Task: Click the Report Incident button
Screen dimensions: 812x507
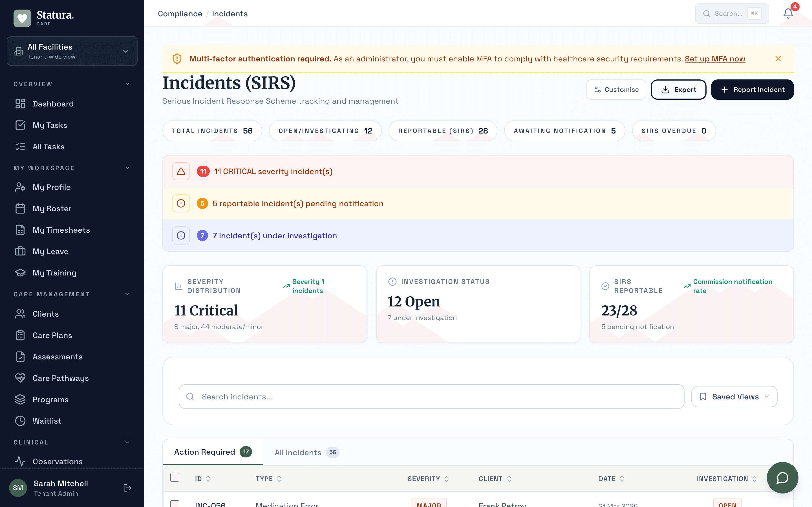Action: point(752,89)
